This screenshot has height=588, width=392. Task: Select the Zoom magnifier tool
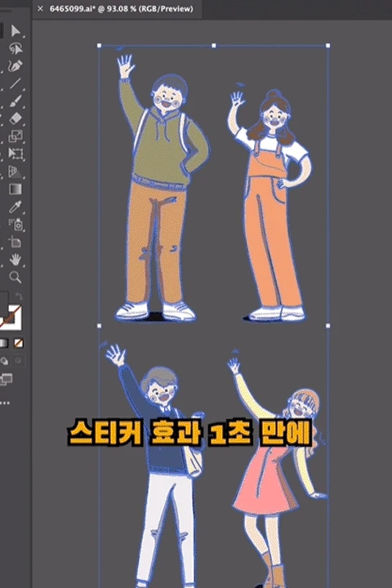(16, 277)
